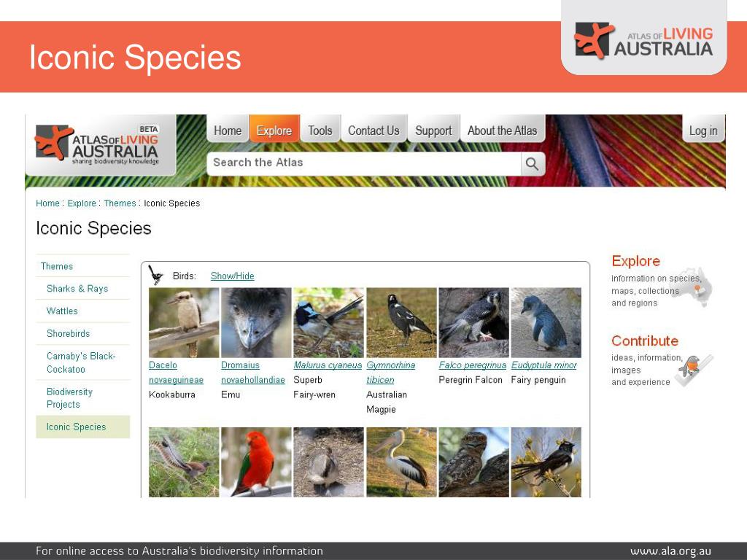Click the robin icon beside Contribute
The width and height of the screenshot is (747, 560).
click(x=692, y=370)
